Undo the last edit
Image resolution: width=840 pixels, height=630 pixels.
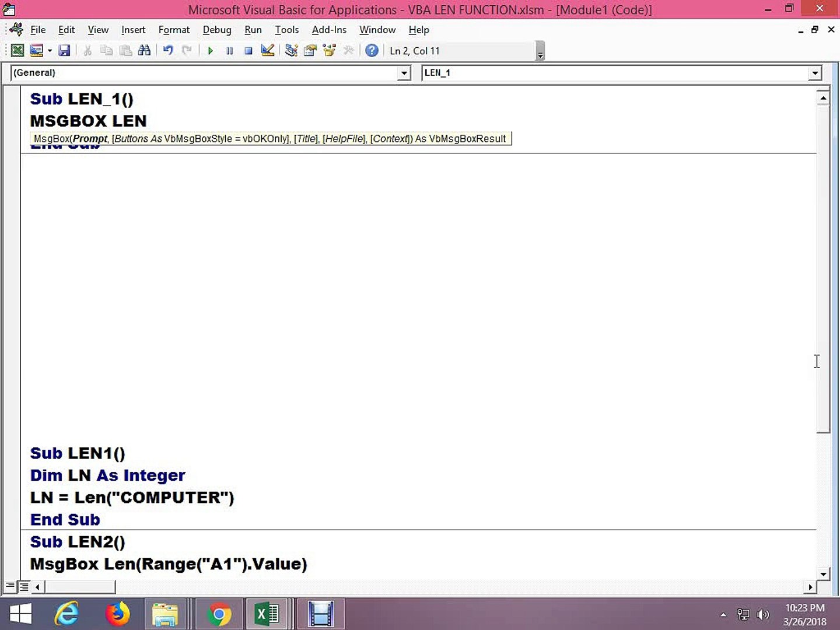pos(168,51)
